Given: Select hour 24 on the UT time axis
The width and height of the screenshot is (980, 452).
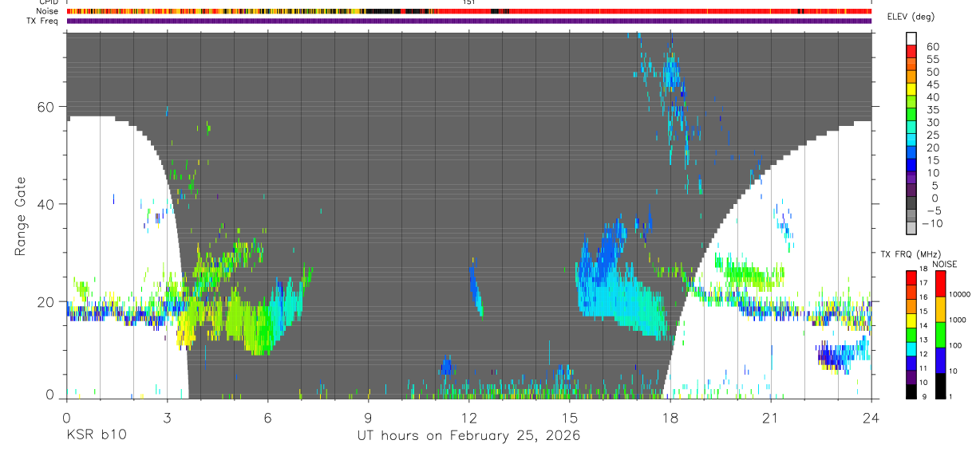Looking at the screenshot, I should [x=871, y=418].
